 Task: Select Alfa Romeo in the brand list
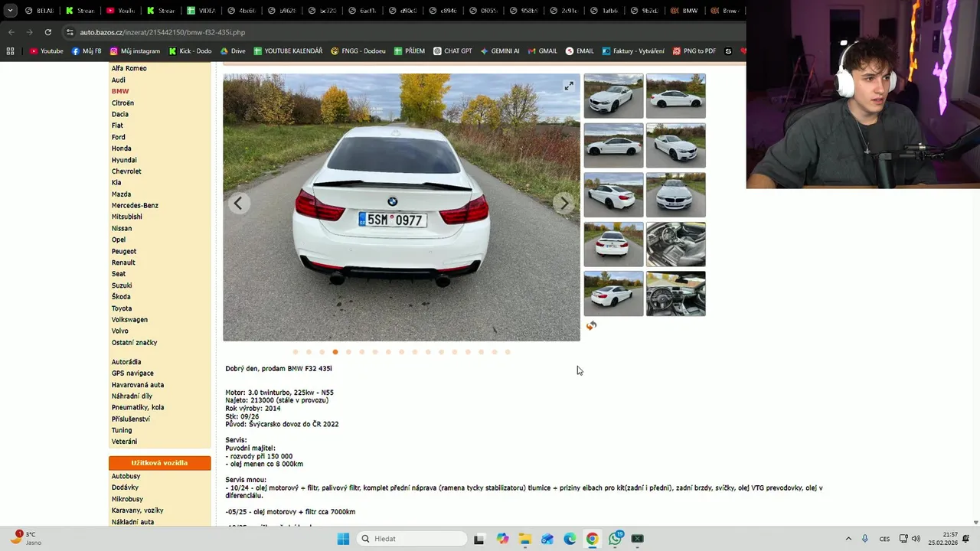pos(129,68)
